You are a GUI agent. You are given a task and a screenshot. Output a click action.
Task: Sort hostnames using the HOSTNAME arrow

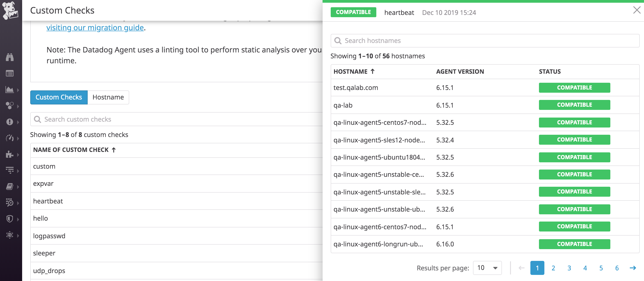tap(373, 71)
